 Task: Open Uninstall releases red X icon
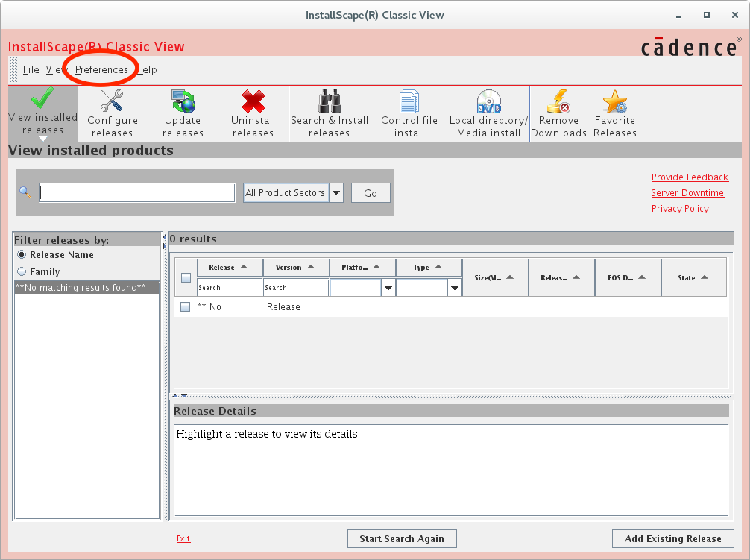pos(253,101)
